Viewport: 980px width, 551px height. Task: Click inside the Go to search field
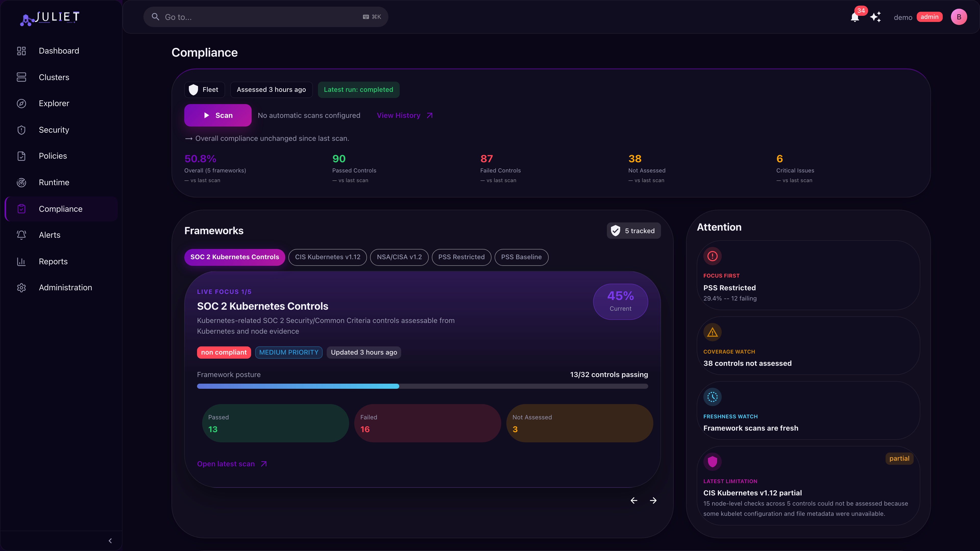tap(265, 17)
